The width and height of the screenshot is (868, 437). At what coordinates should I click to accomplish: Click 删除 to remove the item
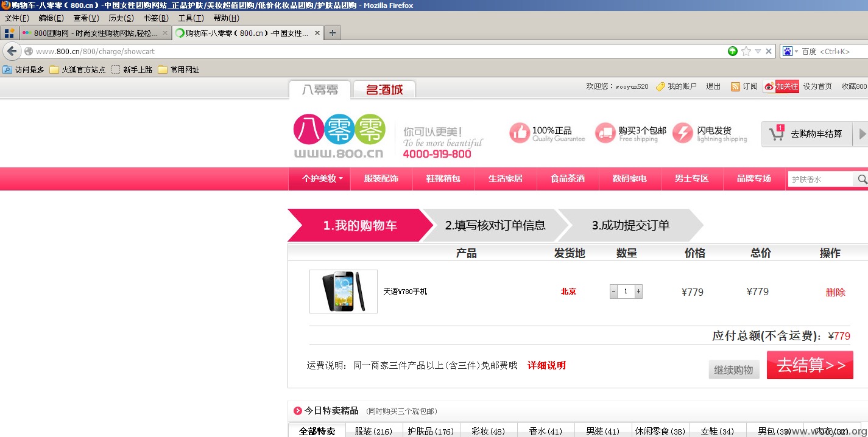pyautogui.click(x=836, y=292)
